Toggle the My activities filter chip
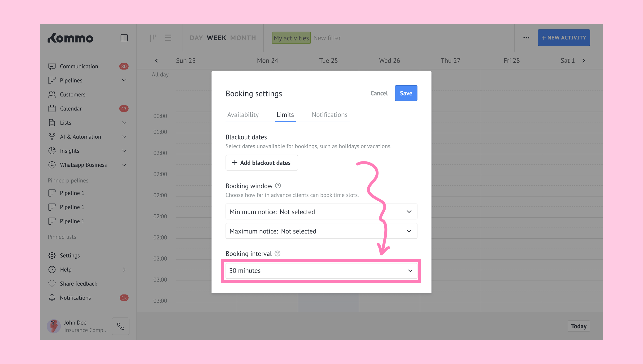Screen dimensions: 643x364 pos(291,38)
